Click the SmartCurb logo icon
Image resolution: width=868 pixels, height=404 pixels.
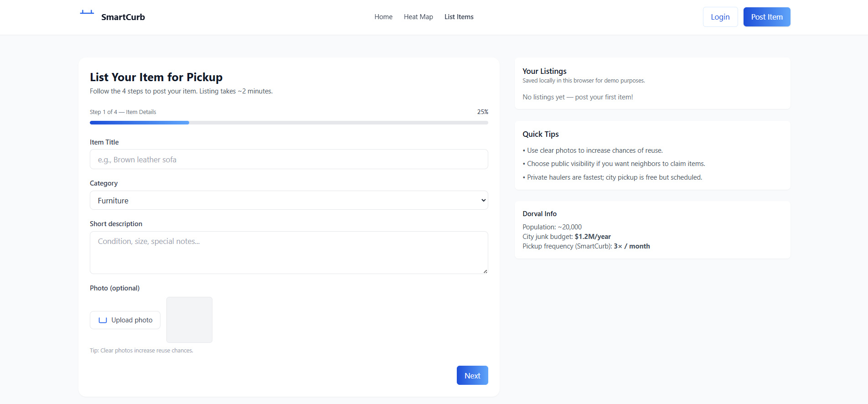87,12
